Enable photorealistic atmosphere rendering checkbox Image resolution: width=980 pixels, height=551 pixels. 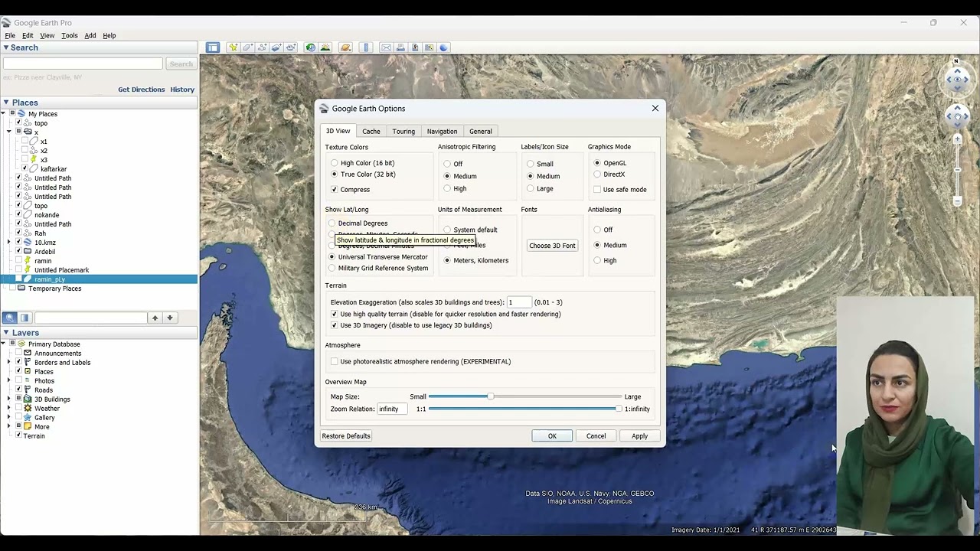click(335, 361)
